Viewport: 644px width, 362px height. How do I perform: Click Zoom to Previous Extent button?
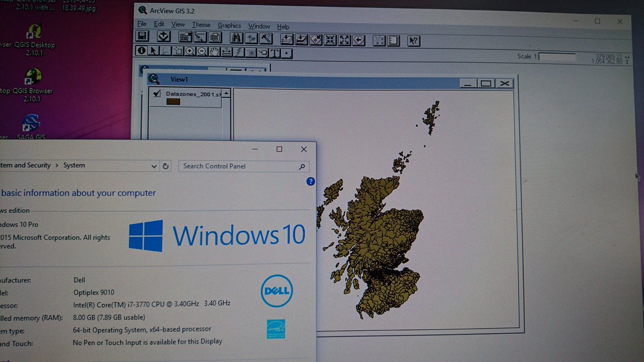click(x=359, y=40)
